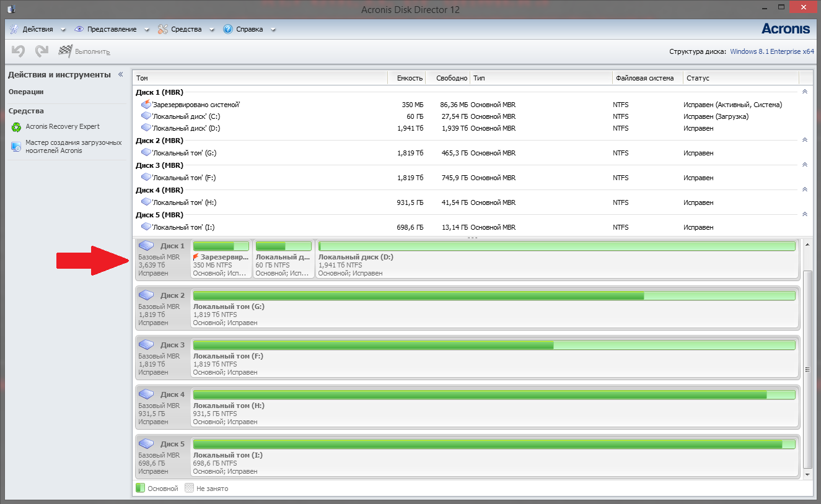Click the Диск 2 drive icon in disk map
The image size is (821, 504).
[146, 295]
